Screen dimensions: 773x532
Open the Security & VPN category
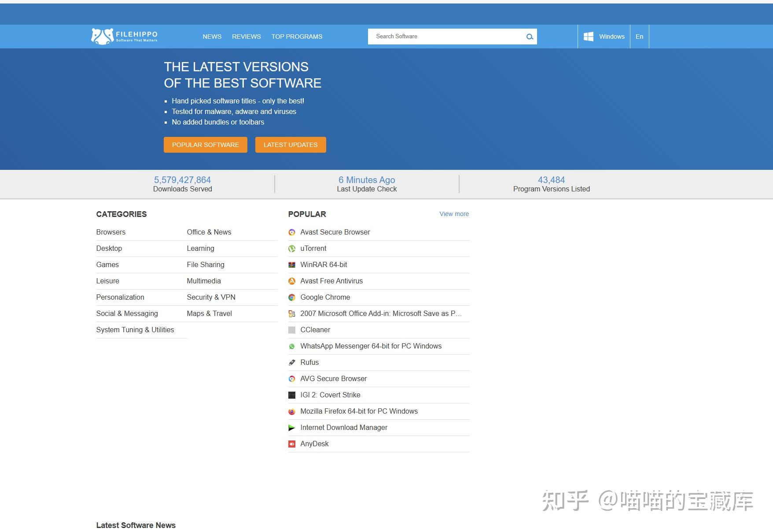pos(211,297)
